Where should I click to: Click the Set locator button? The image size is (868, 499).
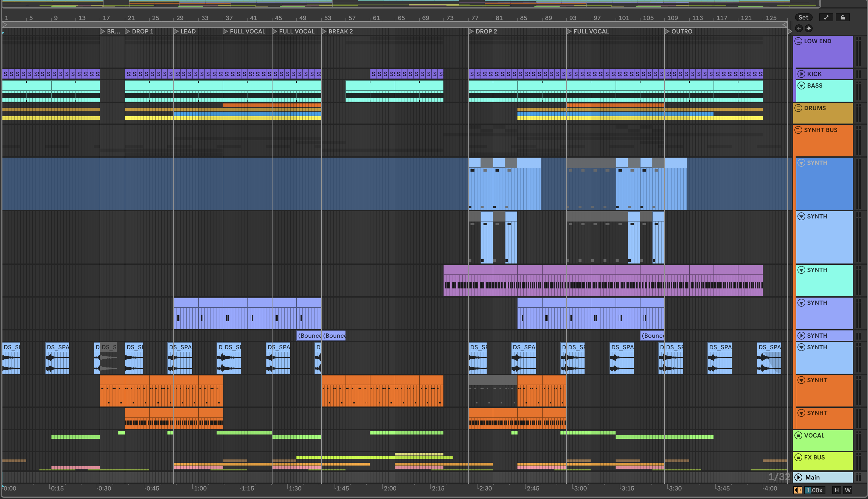pos(803,17)
